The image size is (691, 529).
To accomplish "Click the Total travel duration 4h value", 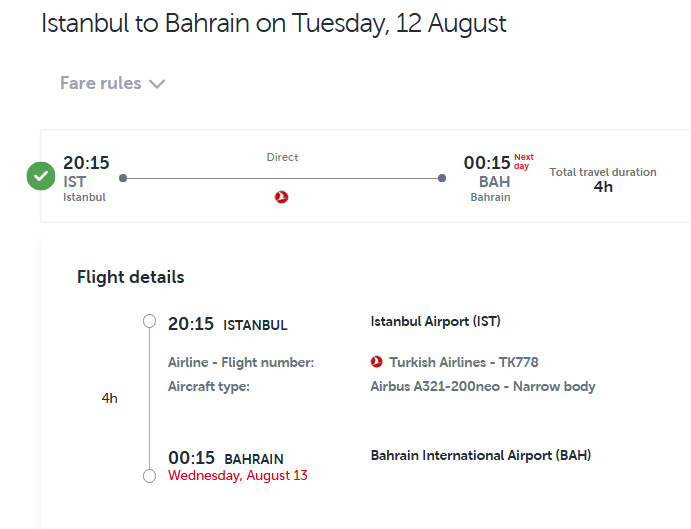I will pos(603,187).
